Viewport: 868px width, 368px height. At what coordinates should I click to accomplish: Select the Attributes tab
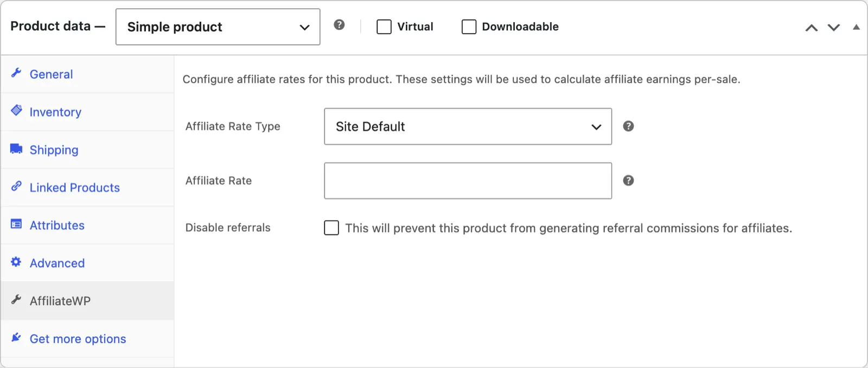[87, 225]
